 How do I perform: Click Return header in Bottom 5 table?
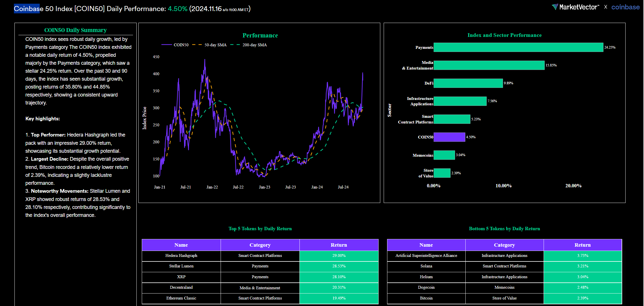pyautogui.click(x=583, y=245)
